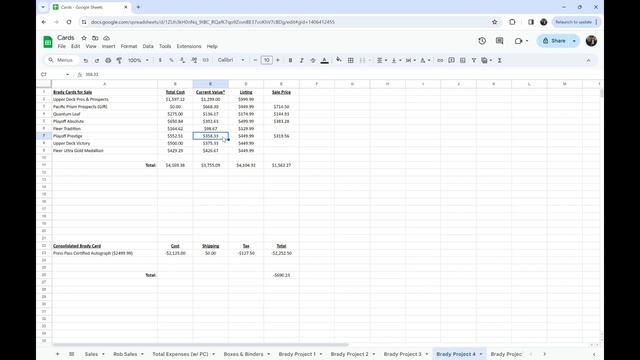Open the Filter views icon

tap(486, 60)
